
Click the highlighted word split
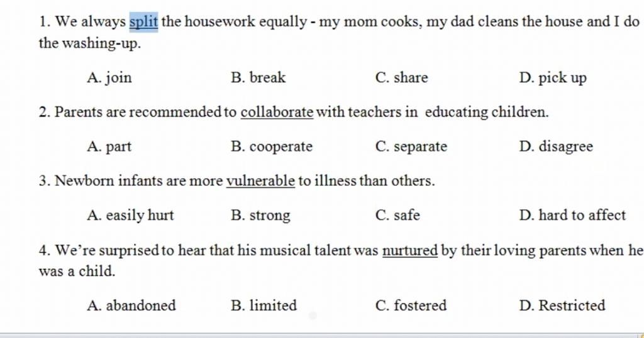coord(144,22)
